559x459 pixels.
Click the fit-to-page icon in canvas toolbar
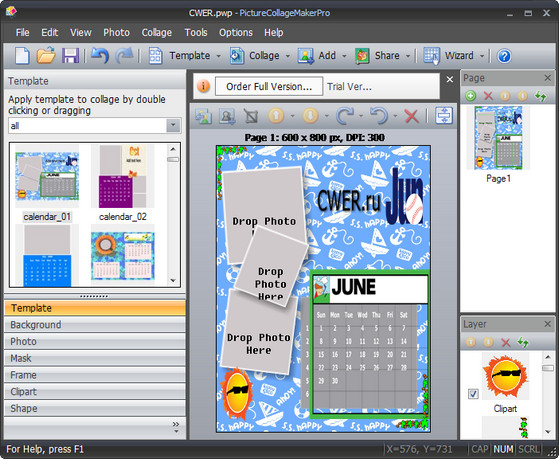444,116
